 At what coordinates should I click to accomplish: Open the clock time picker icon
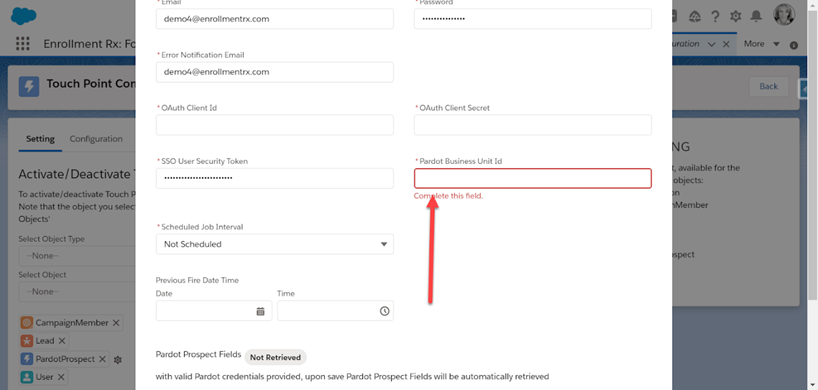(x=384, y=311)
